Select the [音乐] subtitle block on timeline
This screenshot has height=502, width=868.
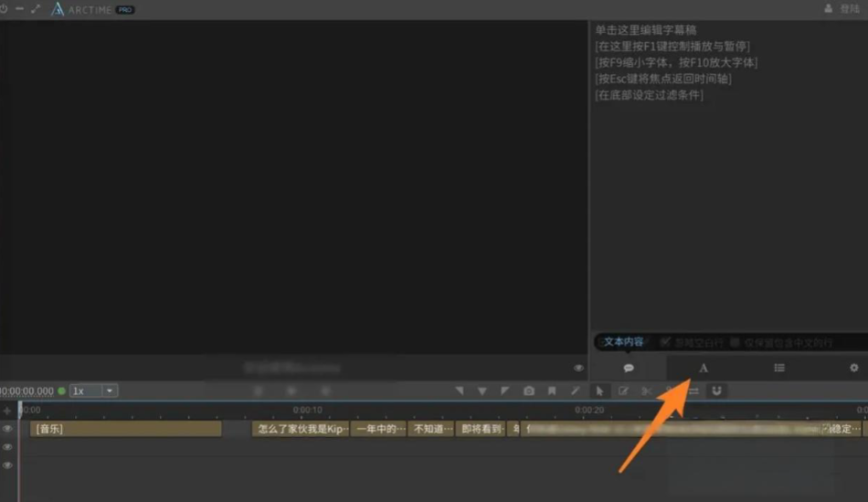click(125, 429)
